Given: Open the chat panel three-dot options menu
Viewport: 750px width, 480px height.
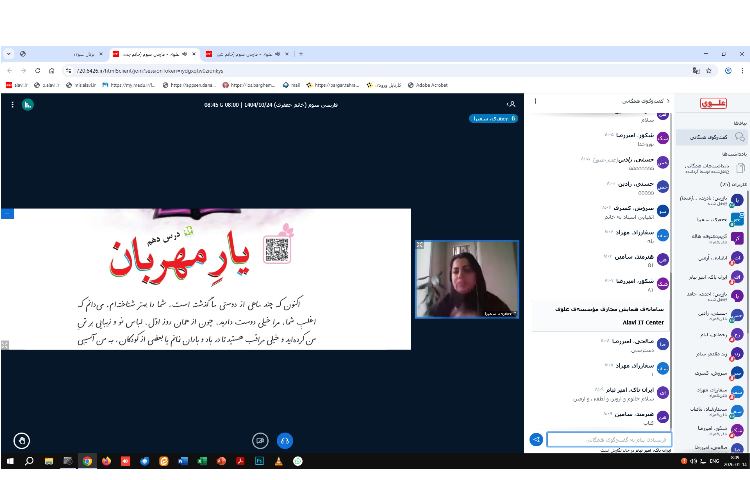Looking at the screenshot, I should 535,101.
